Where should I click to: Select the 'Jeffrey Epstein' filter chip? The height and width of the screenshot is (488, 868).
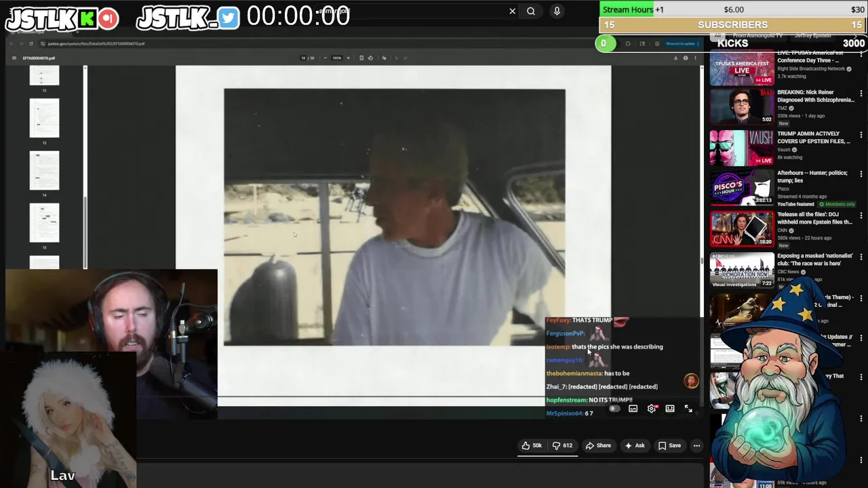tap(812, 35)
